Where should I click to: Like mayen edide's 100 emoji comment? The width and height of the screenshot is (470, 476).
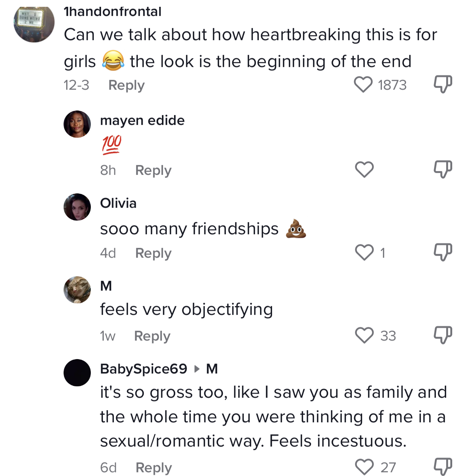click(364, 170)
